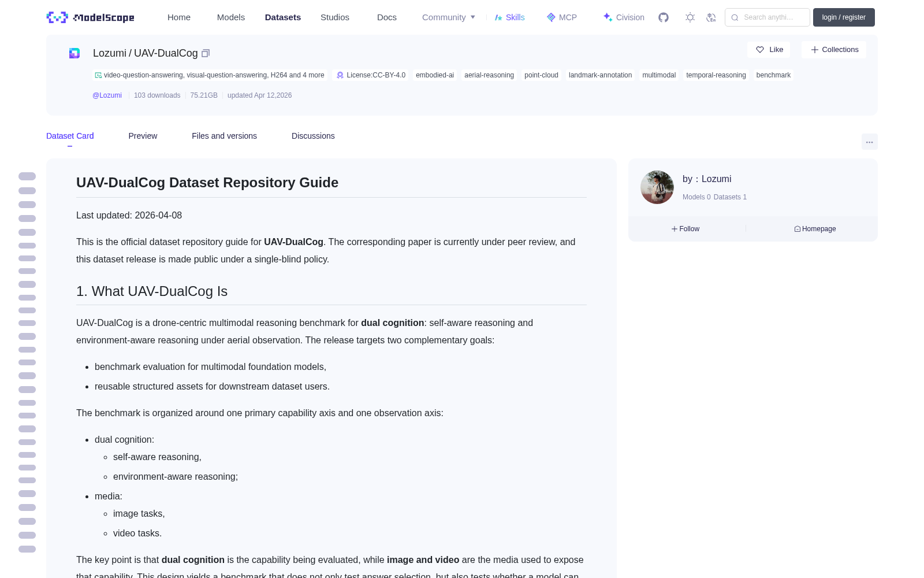Click the aerial-reasoning tag
This screenshot has height=578, width=924.
coord(489,75)
